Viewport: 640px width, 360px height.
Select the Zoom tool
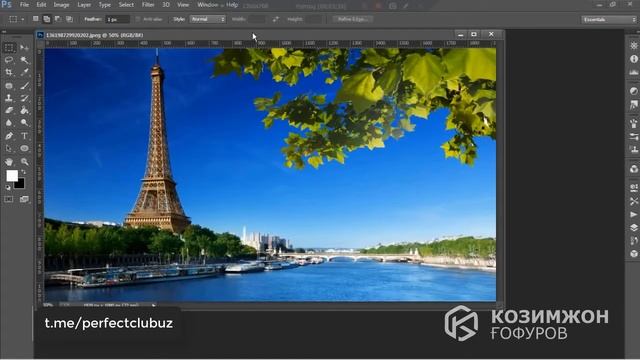(24, 162)
